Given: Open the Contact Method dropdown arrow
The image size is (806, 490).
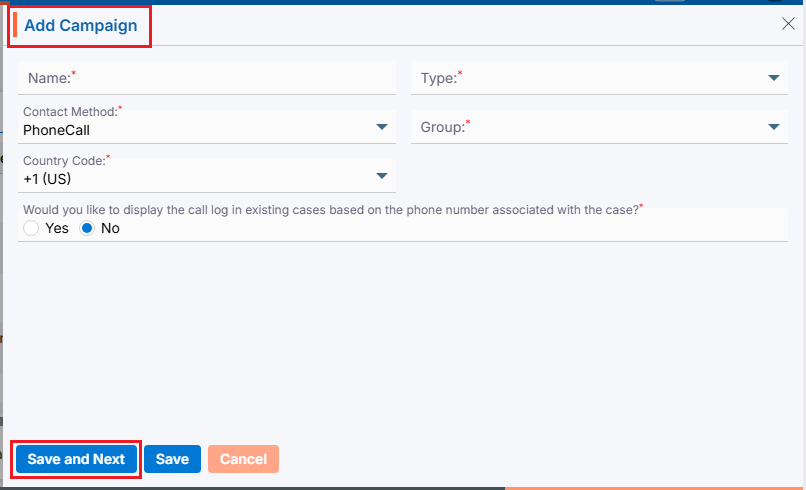Looking at the screenshot, I should tap(382, 127).
